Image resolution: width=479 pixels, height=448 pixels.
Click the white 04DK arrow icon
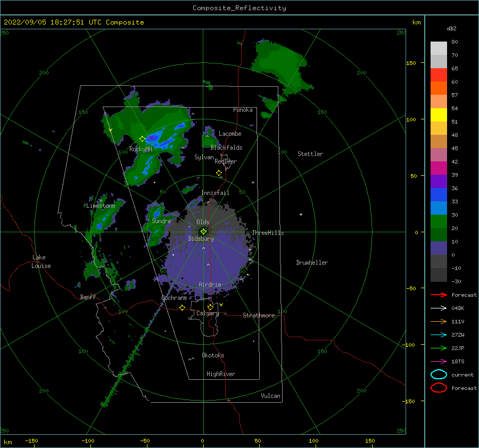point(439,308)
